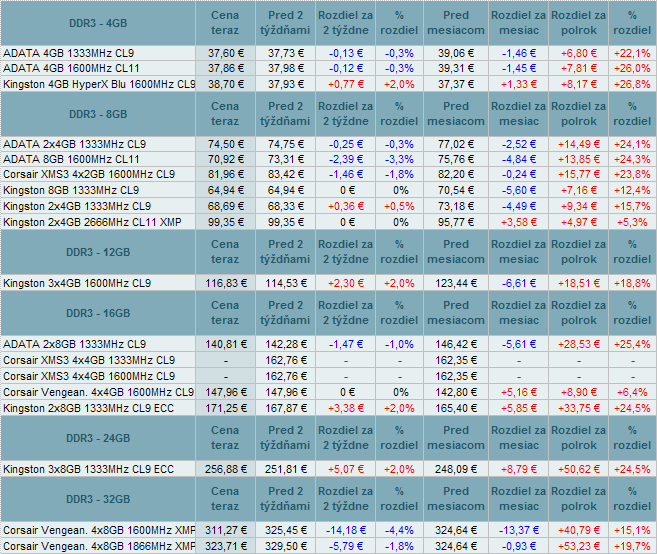Click the +26,8% half-year percentage
This screenshot has height=554, width=657.
pos(632,84)
